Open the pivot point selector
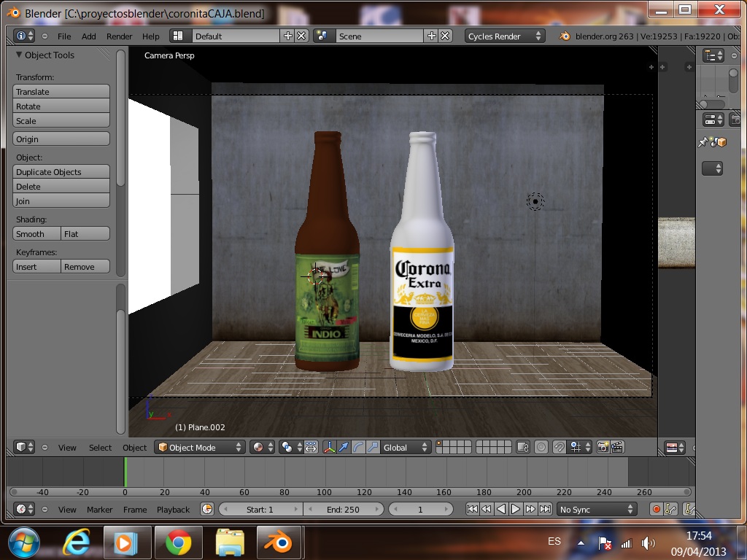747x560 pixels. click(291, 447)
